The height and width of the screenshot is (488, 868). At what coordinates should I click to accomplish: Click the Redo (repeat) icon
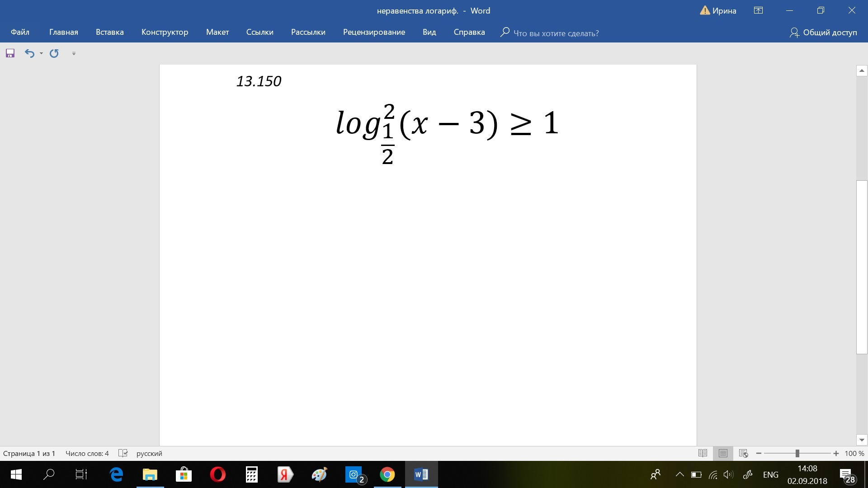click(x=54, y=53)
